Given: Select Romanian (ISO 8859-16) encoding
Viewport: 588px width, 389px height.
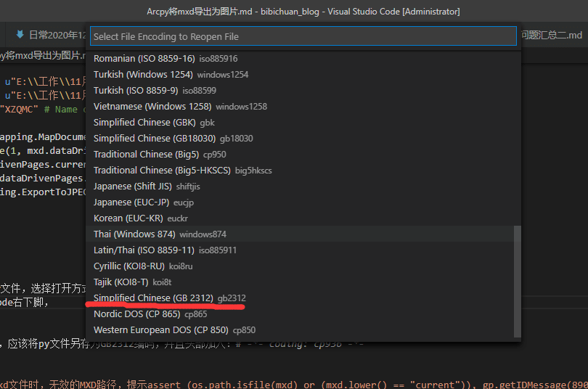Looking at the screenshot, I should (145, 59).
